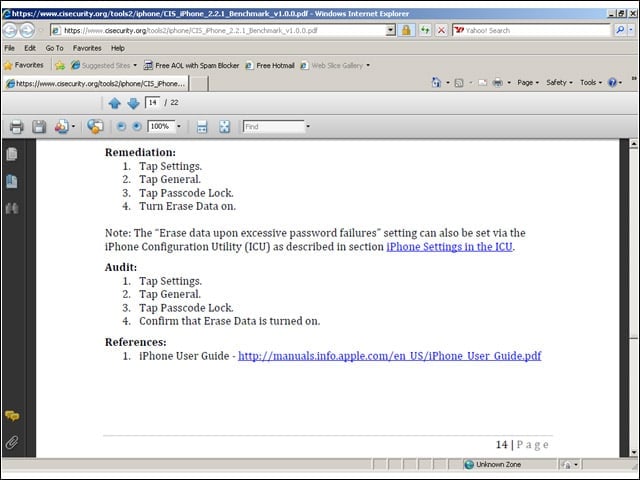The height and width of the screenshot is (480, 640).
Task: Open the Page dropdown menu
Action: tap(528, 83)
